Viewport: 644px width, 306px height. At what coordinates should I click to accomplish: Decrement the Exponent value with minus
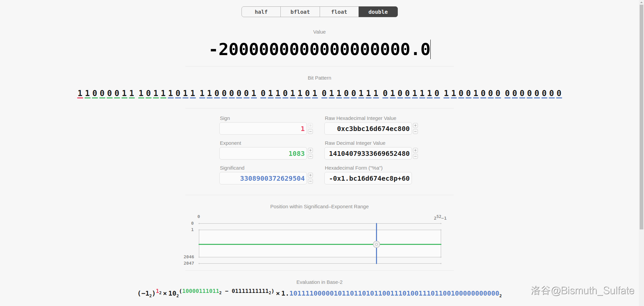click(x=310, y=157)
